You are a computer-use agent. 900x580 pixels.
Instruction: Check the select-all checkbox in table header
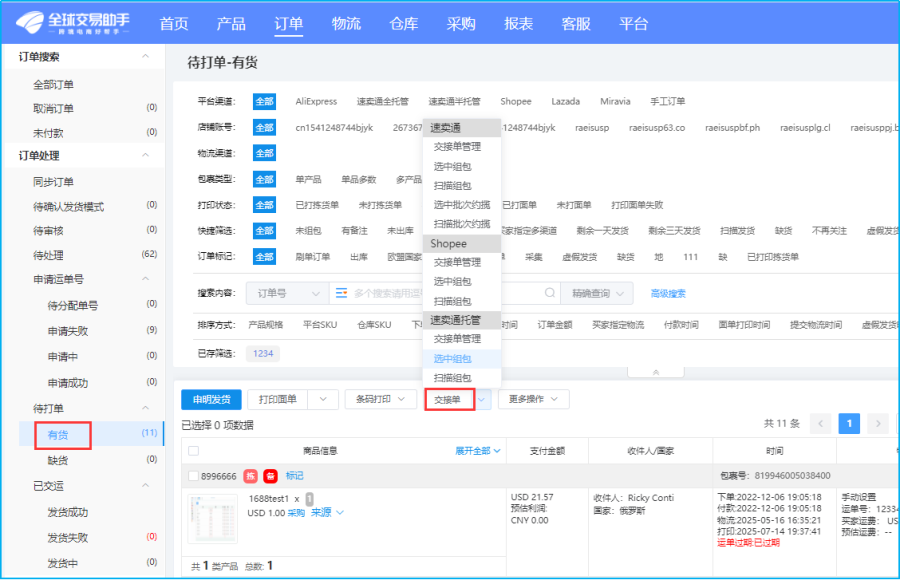tap(192, 449)
